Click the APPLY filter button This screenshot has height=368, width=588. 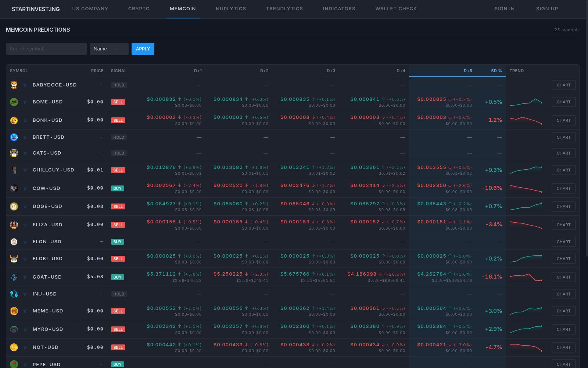[143, 49]
